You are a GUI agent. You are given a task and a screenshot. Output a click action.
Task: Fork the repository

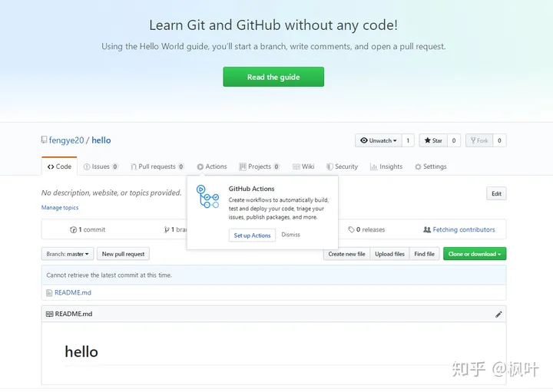tap(479, 140)
